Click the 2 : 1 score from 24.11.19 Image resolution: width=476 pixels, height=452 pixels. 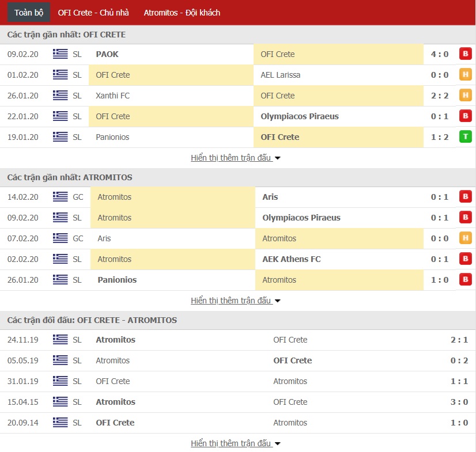point(459,340)
